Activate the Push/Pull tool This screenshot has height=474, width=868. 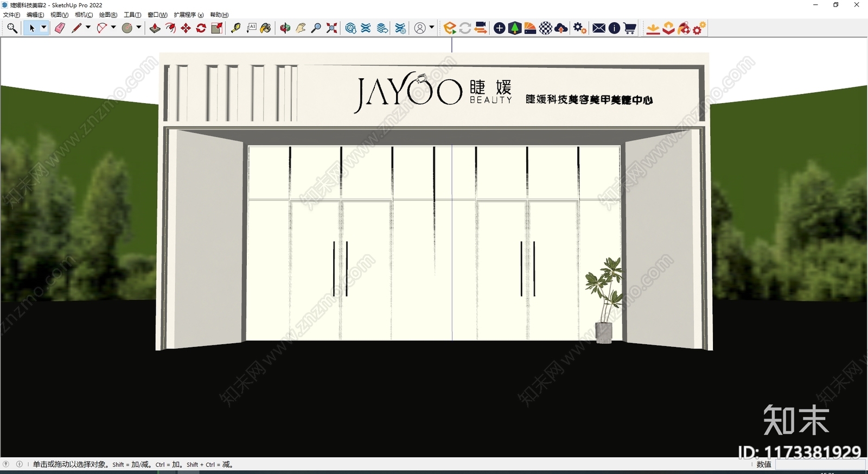[155, 28]
